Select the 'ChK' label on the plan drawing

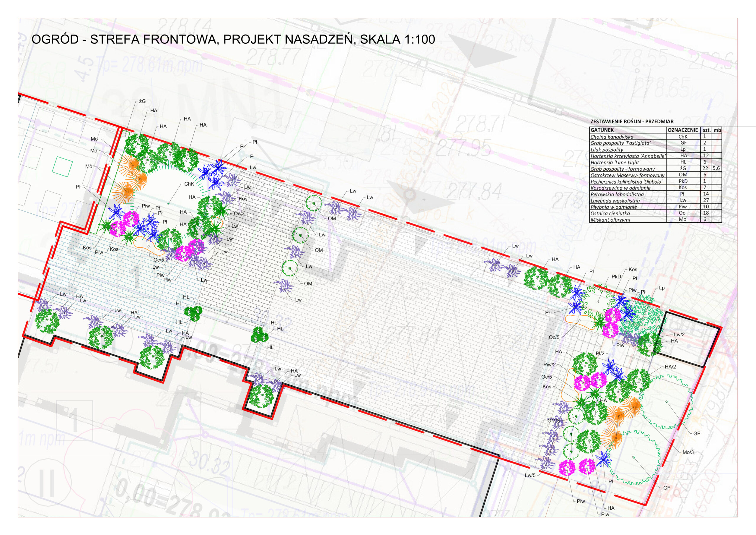click(x=189, y=184)
